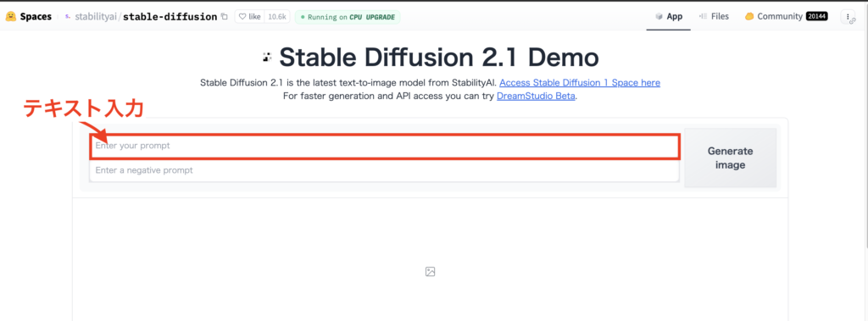Select the App tab
This screenshot has height=321, width=868.
click(669, 17)
